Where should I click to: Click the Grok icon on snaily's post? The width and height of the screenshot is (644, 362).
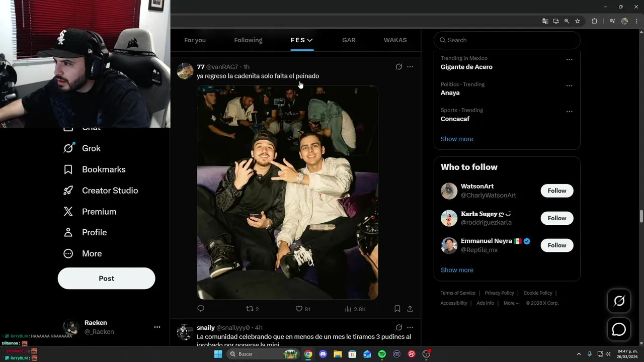pyautogui.click(x=399, y=327)
